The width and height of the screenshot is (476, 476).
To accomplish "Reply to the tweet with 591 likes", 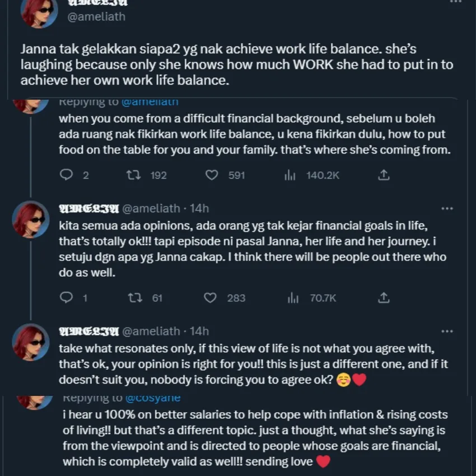I will 66,175.
